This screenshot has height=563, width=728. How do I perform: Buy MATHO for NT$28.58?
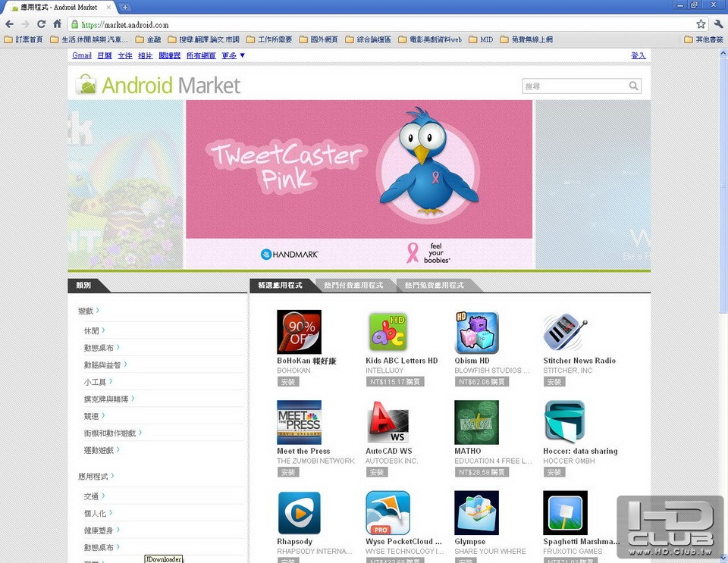coord(482,472)
